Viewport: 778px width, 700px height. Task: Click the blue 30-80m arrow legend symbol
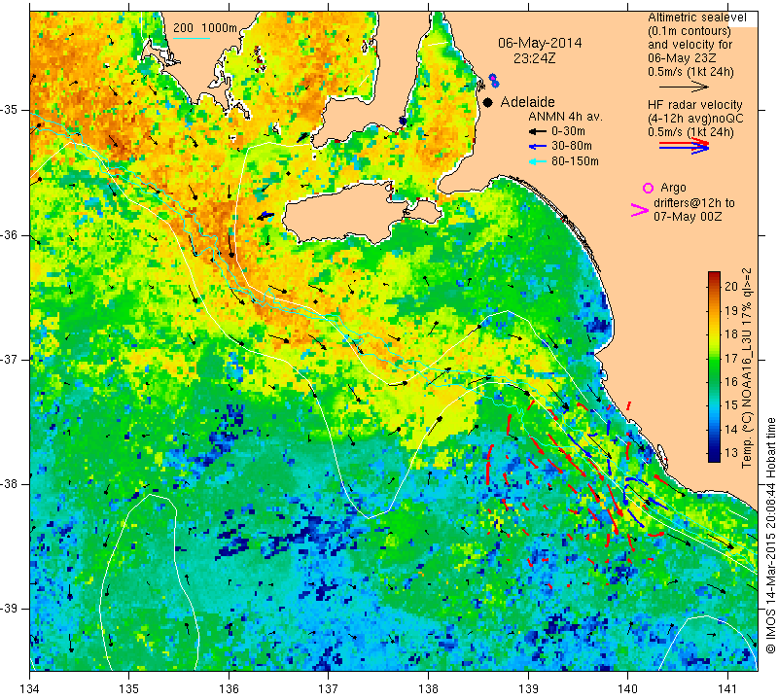point(538,147)
